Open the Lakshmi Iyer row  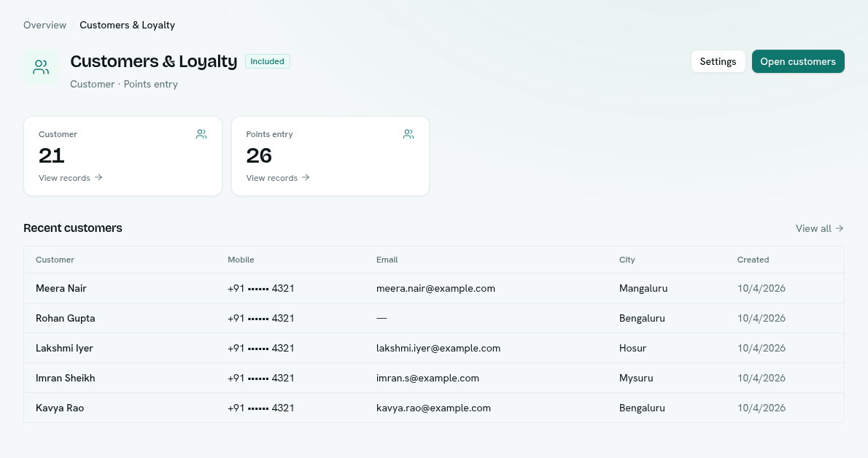(x=434, y=348)
